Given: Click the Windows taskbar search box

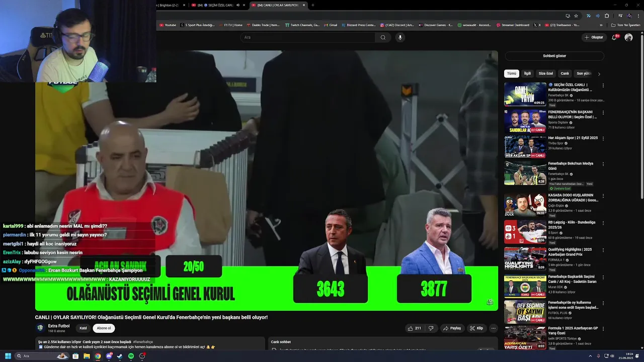Looking at the screenshot, I should pos(42,356).
